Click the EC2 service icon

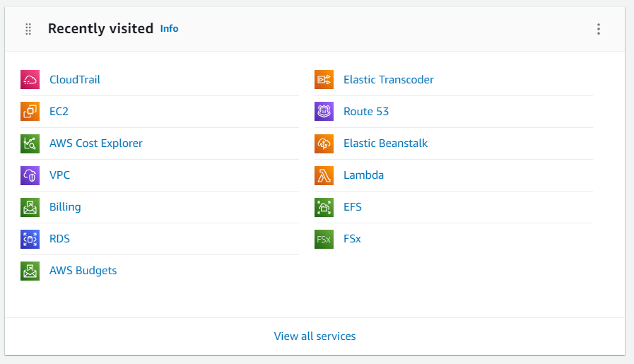(x=30, y=112)
